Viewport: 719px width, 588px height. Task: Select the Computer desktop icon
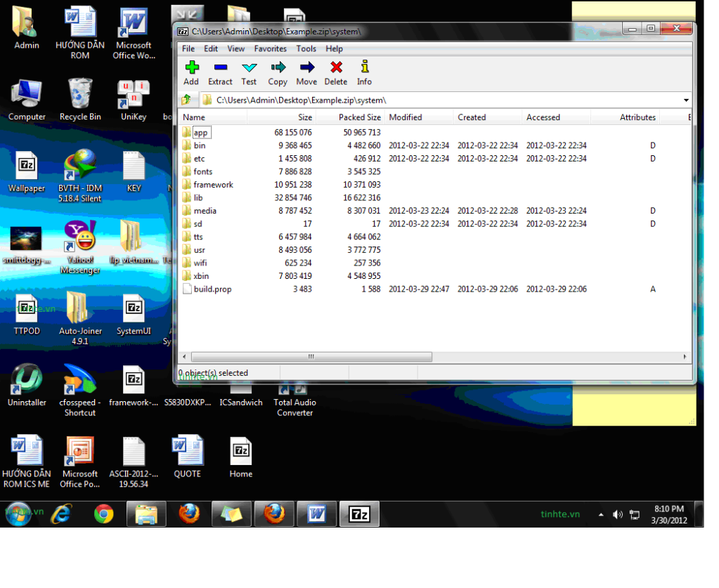coord(27,100)
